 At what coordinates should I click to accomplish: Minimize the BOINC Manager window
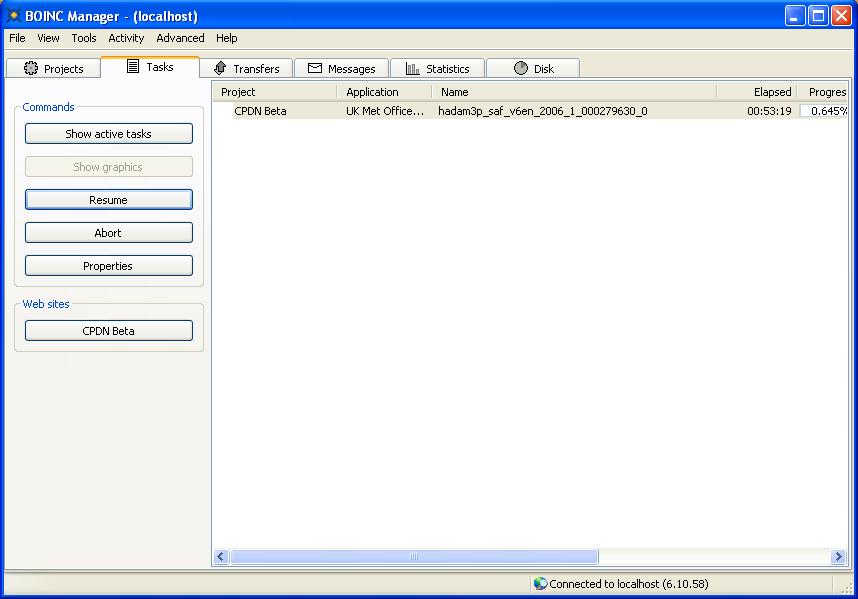click(x=795, y=15)
